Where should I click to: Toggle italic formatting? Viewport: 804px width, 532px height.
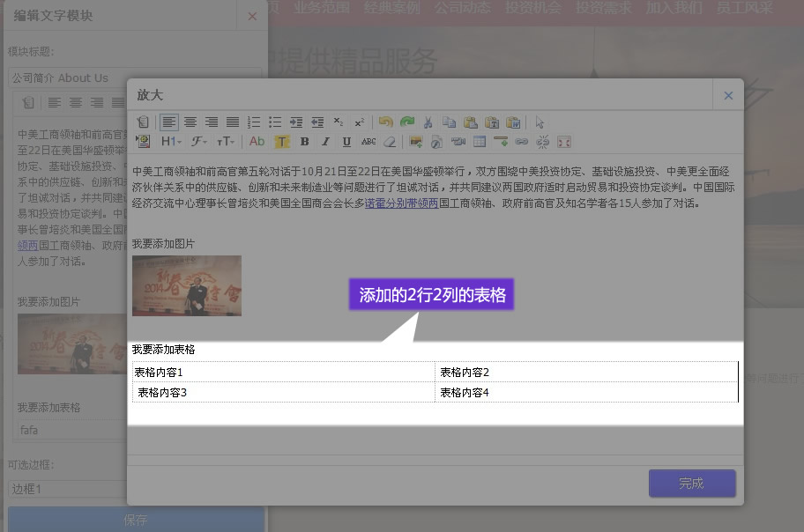click(x=325, y=141)
